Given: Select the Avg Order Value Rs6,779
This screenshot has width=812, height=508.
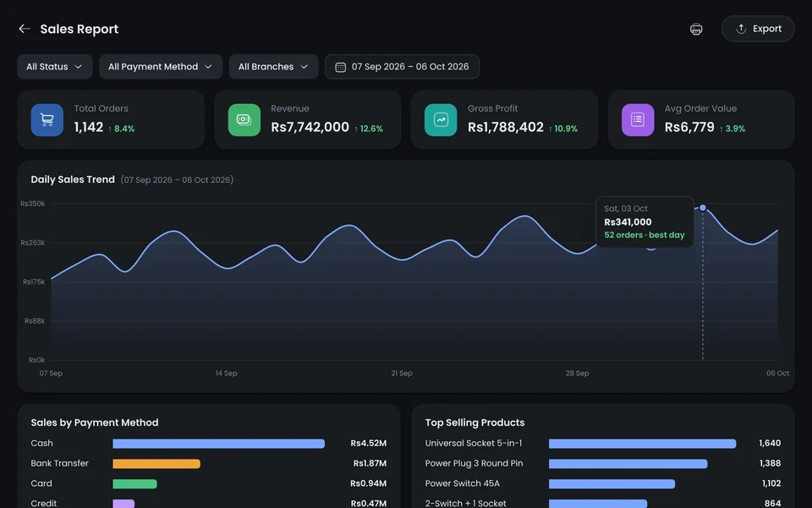Looking at the screenshot, I should tap(689, 127).
